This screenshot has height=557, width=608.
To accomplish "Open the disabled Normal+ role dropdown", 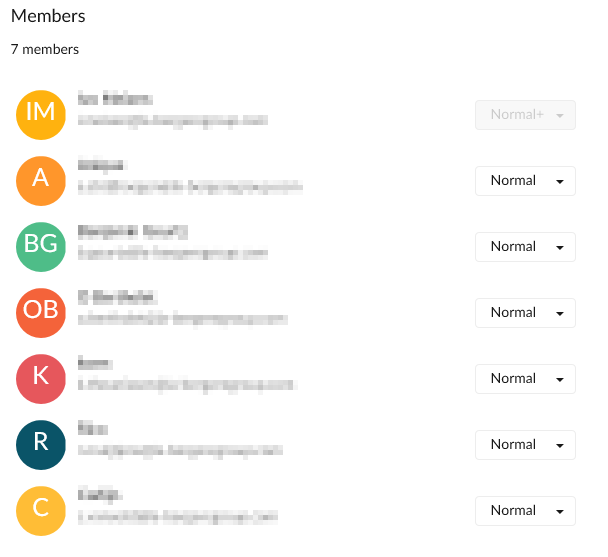I will 525,115.
